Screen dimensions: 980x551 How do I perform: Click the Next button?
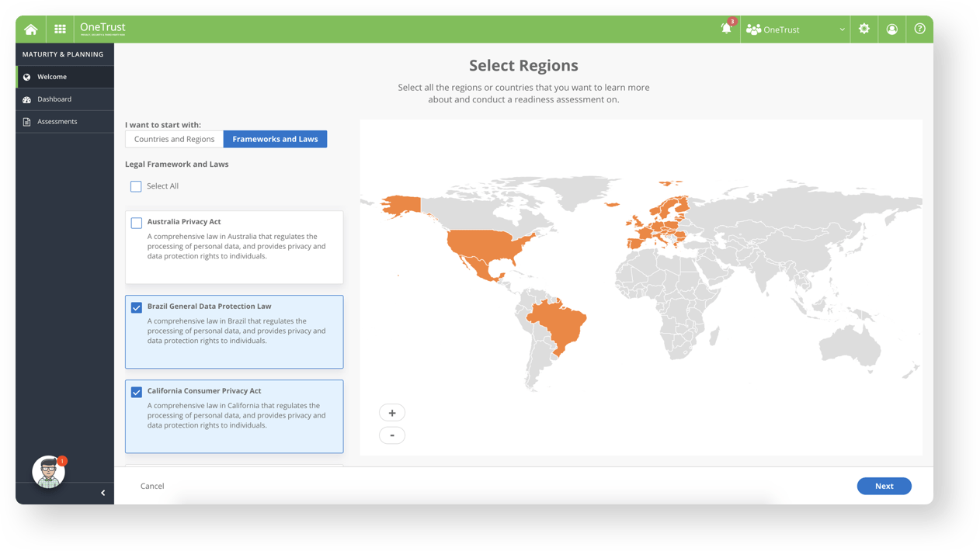[884, 486]
